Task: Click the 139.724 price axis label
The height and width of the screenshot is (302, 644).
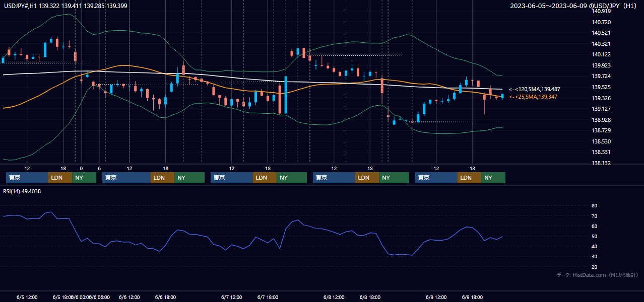Action: (601, 77)
